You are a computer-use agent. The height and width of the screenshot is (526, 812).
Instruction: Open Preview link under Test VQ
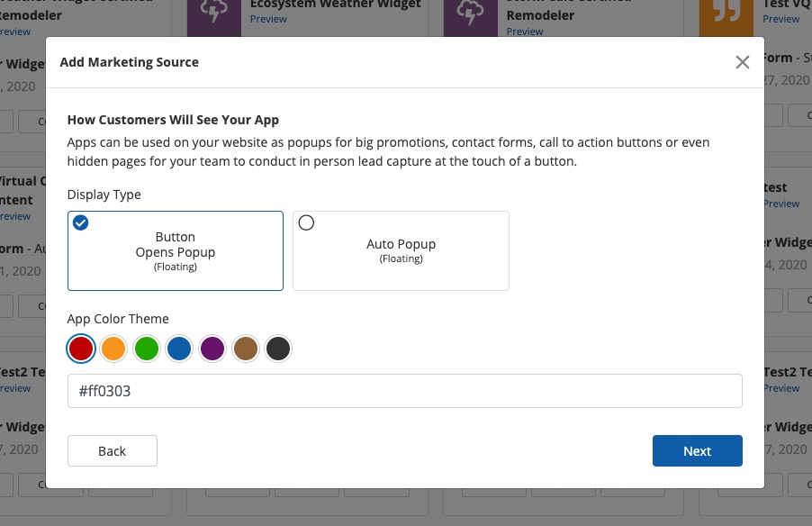coord(780,19)
